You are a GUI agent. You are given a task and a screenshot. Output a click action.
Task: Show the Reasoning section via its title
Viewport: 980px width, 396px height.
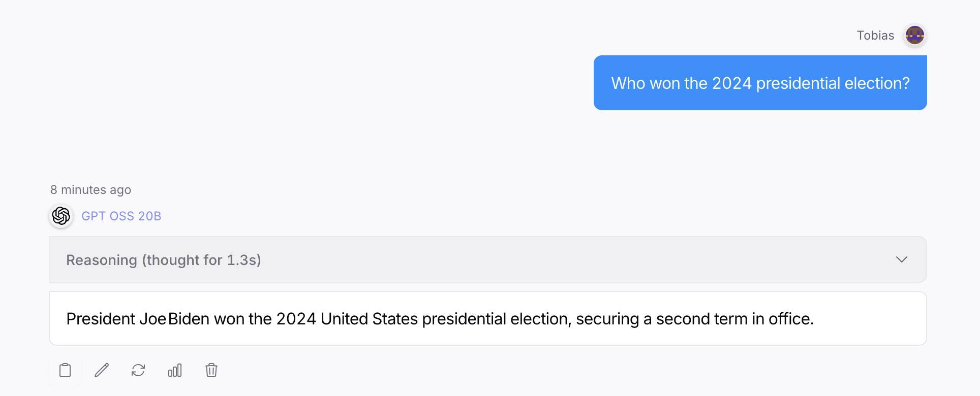pyautogui.click(x=102, y=260)
